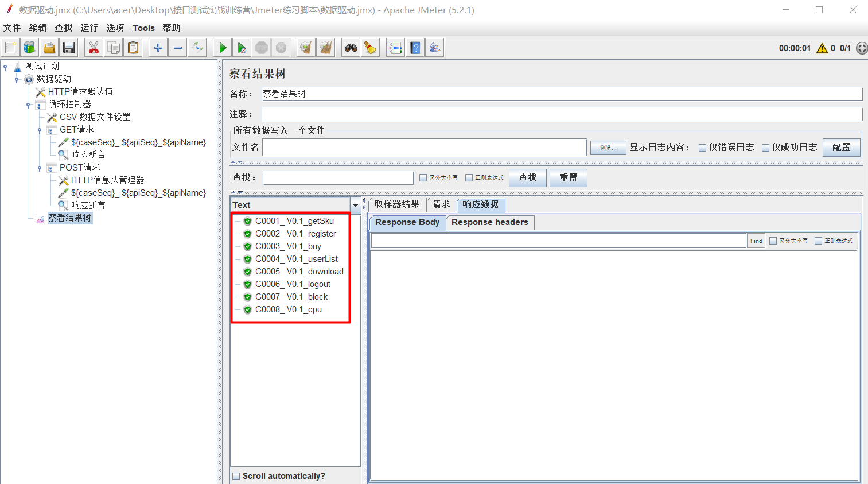The width and height of the screenshot is (868, 484).
Task: Open Help question mark icon
Action: 415,48
